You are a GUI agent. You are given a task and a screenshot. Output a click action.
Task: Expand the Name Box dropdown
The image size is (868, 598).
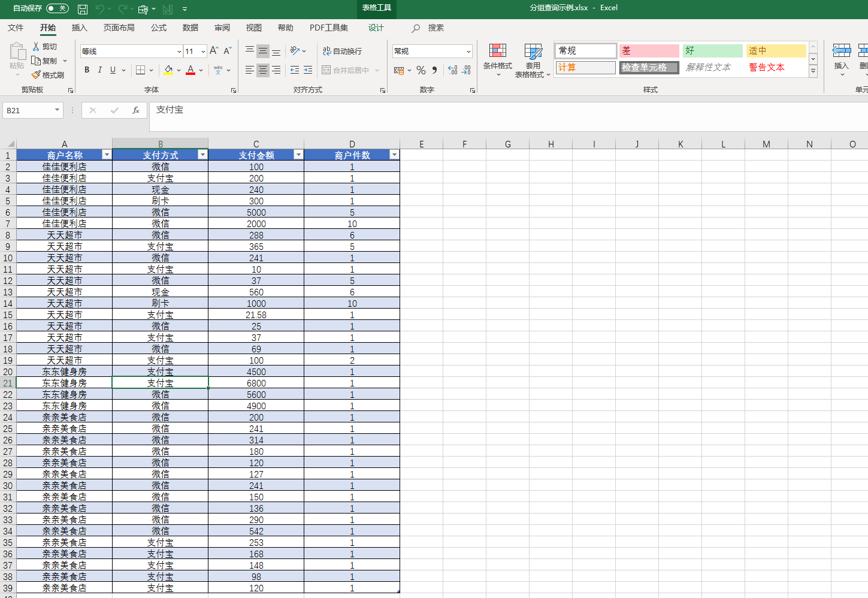(58, 110)
